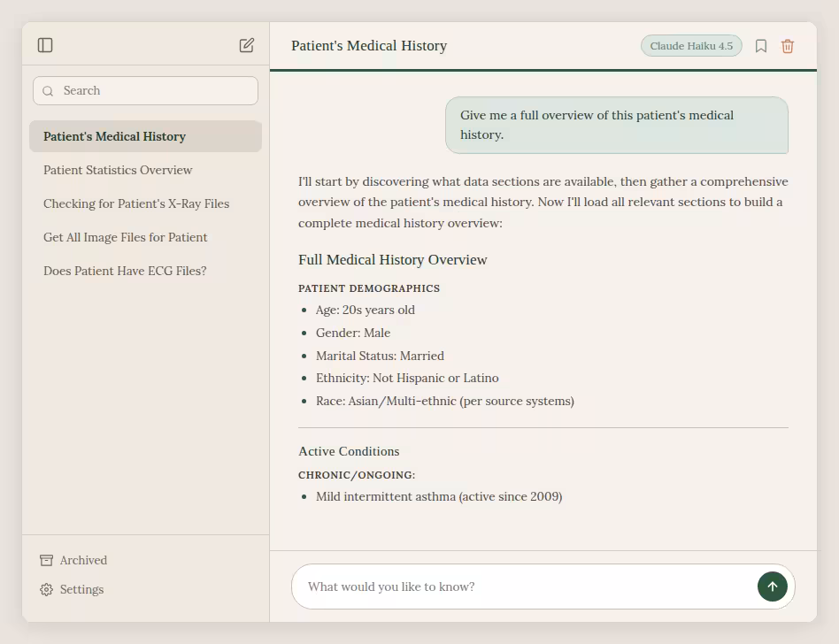The width and height of the screenshot is (839, 644).
Task: Open Does Patient Have ECG Files? chat
Action: (145, 272)
